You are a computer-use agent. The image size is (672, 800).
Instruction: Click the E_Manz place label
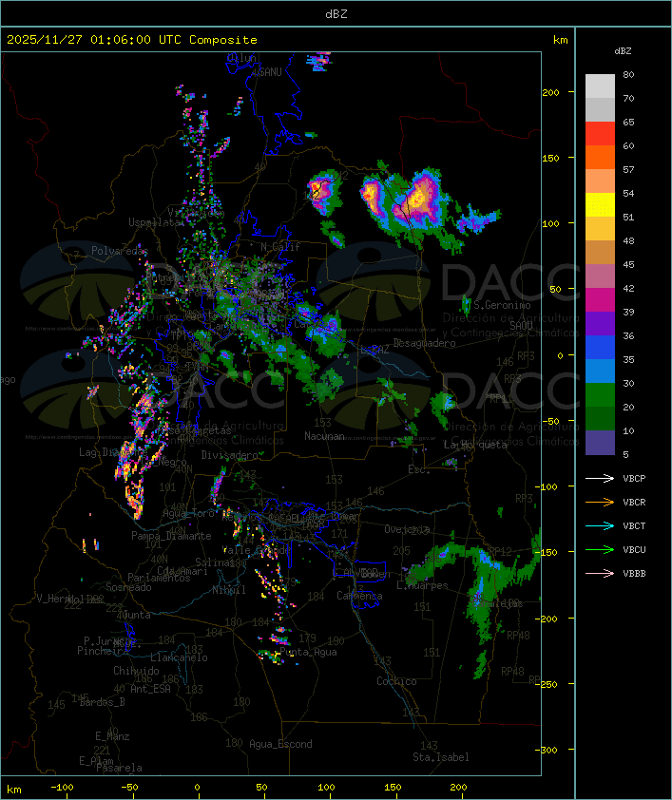(x=112, y=736)
